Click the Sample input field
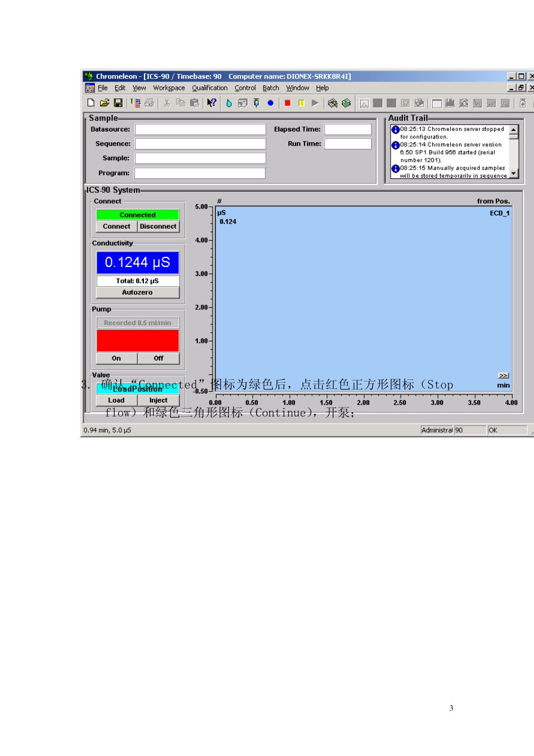Viewport: 534px width, 756px height. point(200,159)
